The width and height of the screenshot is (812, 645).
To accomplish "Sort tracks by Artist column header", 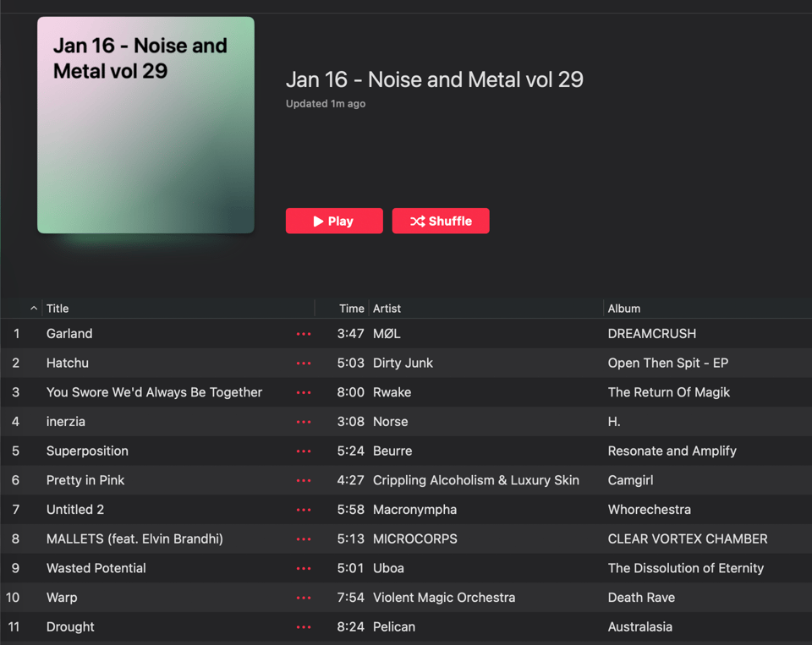I will click(x=387, y=309).
